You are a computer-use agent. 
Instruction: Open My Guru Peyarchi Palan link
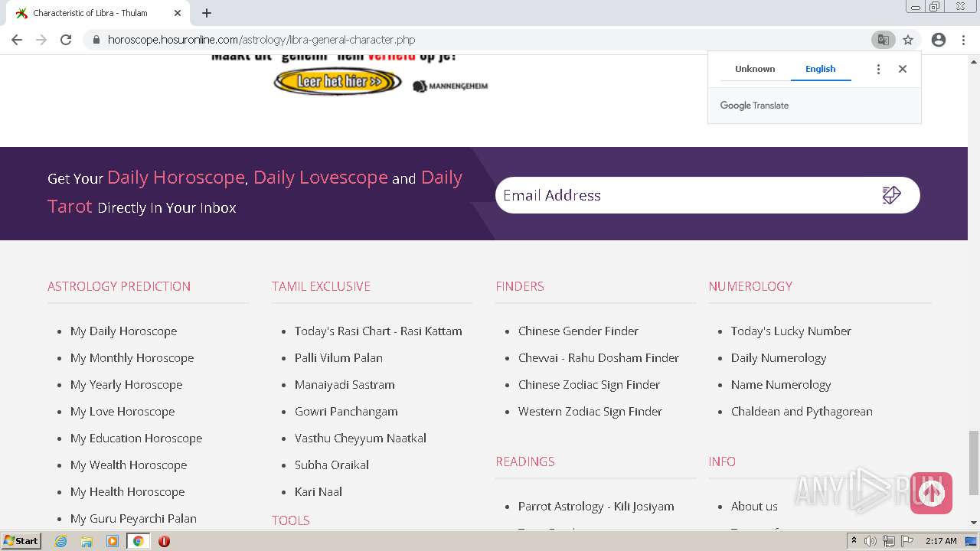click(133, 519)
